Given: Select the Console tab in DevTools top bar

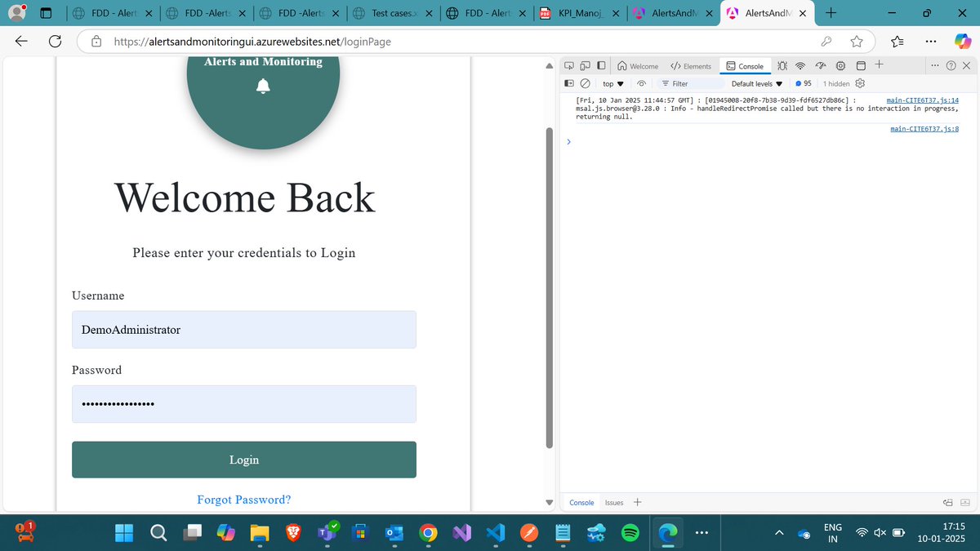Looking at the screenshot, I should [745, 66].
